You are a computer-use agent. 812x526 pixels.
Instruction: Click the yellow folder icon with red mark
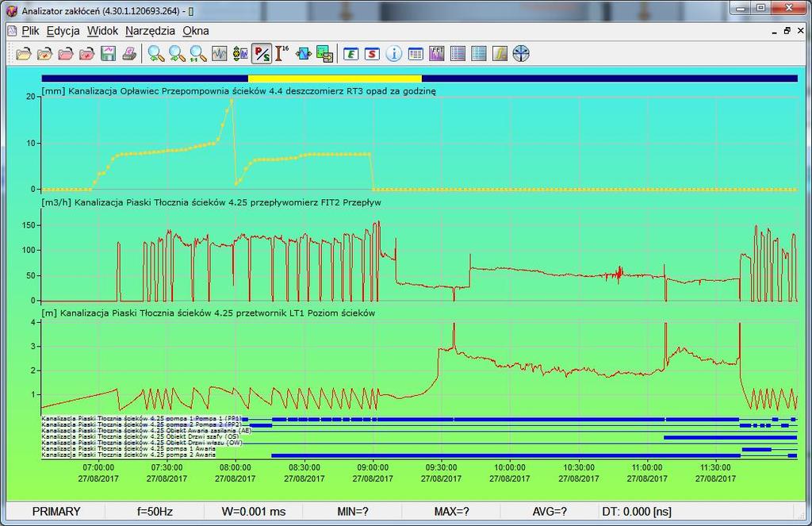coord(45,53)
